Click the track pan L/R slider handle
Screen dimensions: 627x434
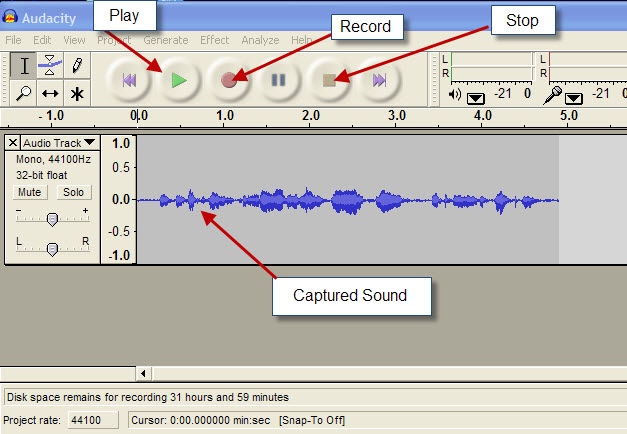pyautogui.click(x=52, y=249)
